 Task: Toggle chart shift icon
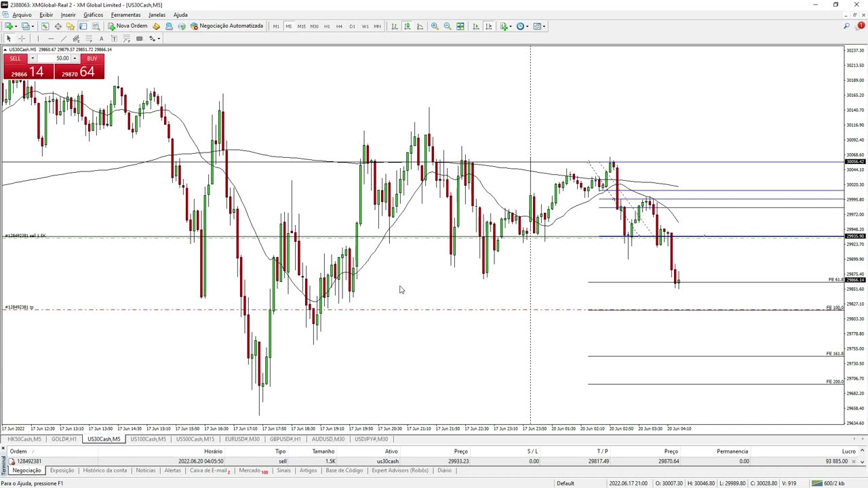[488, 26]
